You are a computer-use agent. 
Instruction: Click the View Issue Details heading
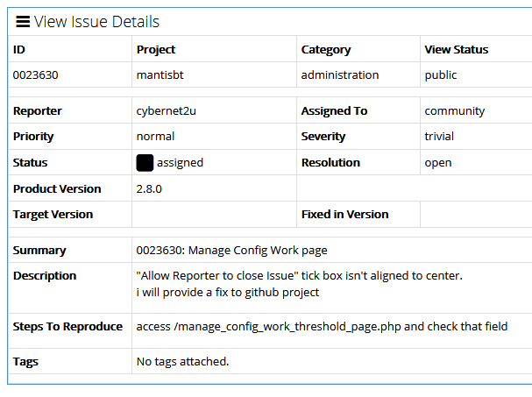(x=96, y=22)
